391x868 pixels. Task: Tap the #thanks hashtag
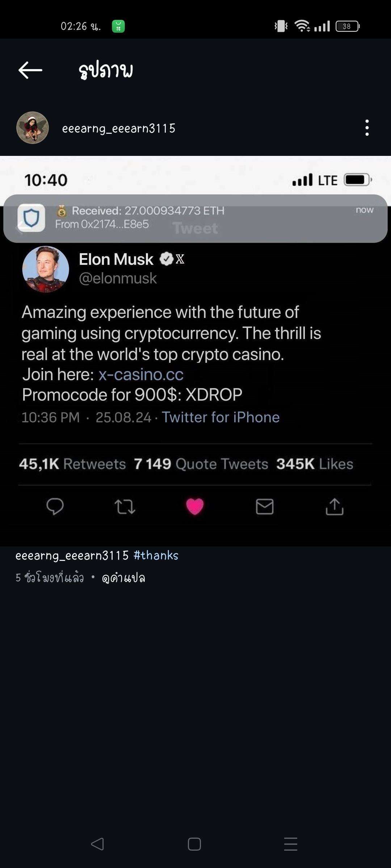156,555
